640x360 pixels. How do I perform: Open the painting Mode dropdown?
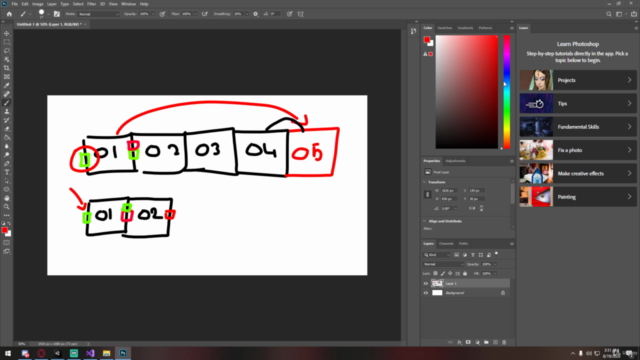pyautogui.click(x=98, y=14)
